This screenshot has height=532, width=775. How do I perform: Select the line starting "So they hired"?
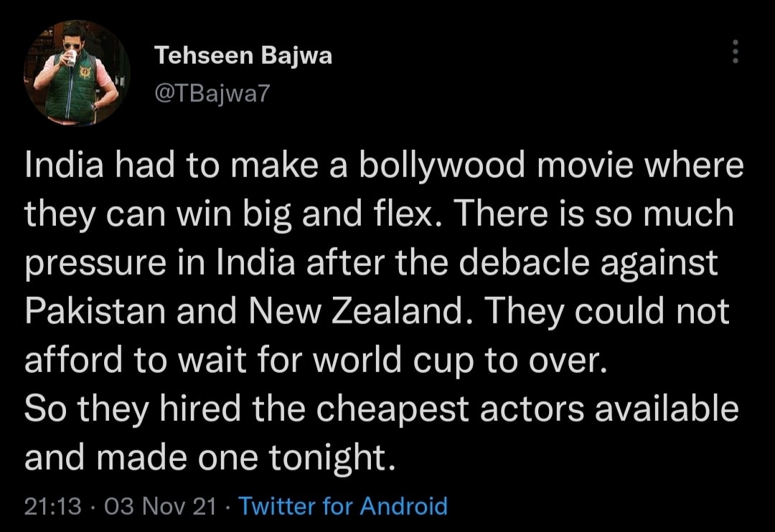tap(382, 409)
